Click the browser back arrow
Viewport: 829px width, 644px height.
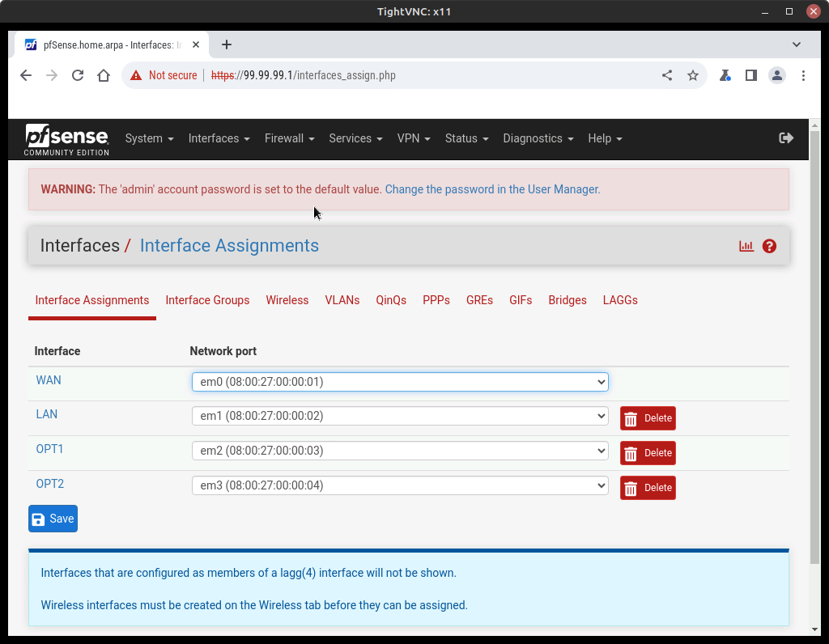click(x=26, y=75)
